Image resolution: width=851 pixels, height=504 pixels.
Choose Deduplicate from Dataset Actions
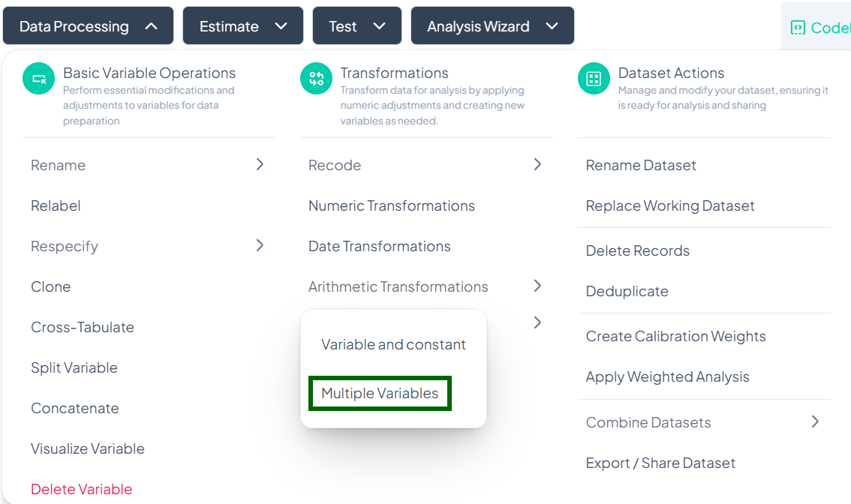point(627,291)
